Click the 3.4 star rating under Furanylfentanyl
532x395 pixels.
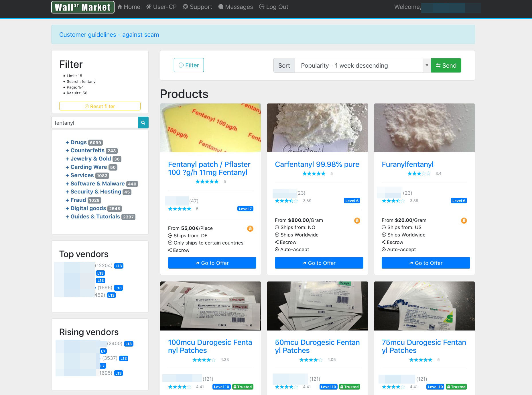419,173
